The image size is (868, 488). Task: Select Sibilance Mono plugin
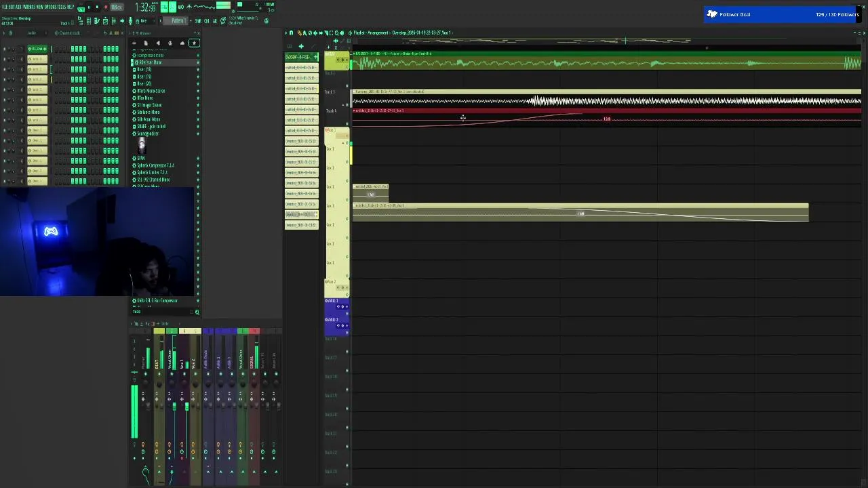pyautogui.click(x=148, y=112)
